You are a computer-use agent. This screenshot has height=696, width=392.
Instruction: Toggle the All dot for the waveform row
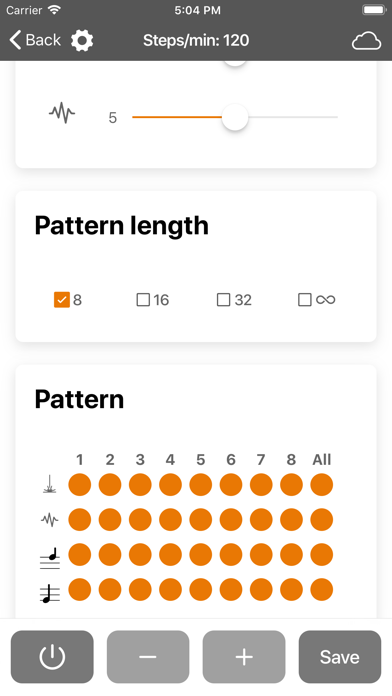click(x=321, y=519)
